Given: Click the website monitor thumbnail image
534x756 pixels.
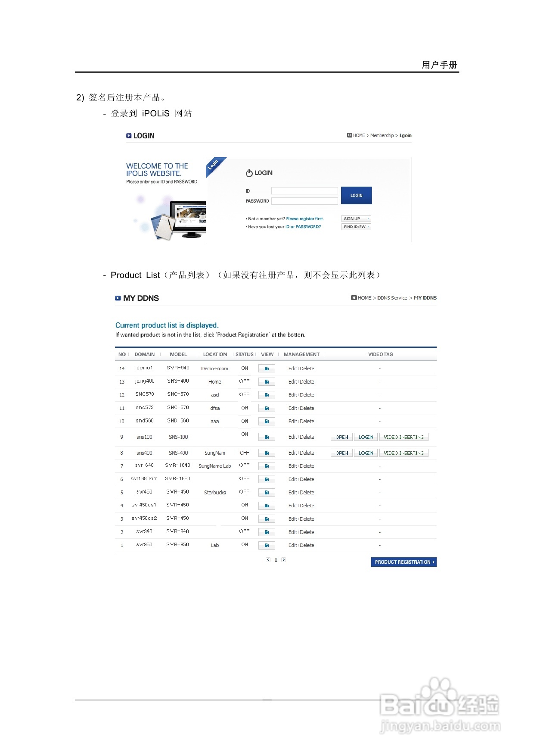Looking at the screenshot, I should (188, 219).
